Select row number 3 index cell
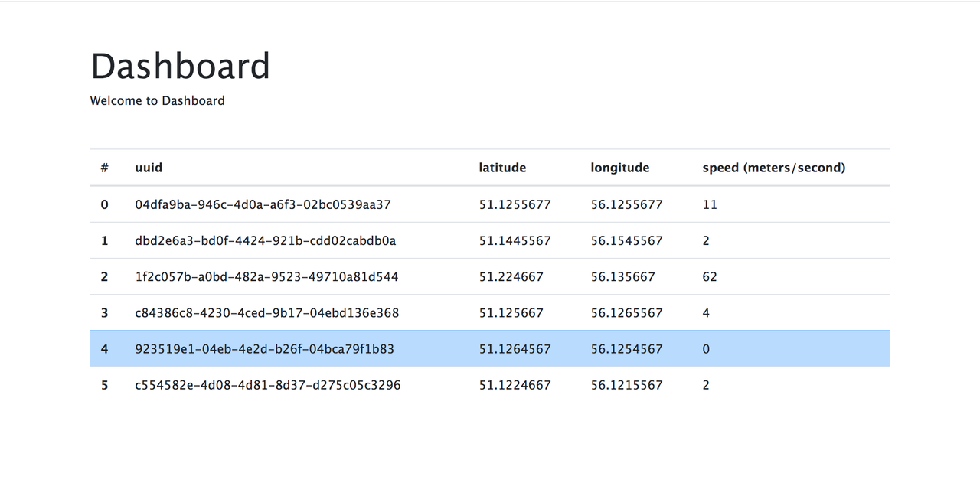Screen dimensions: 980x496 point(105,312)
